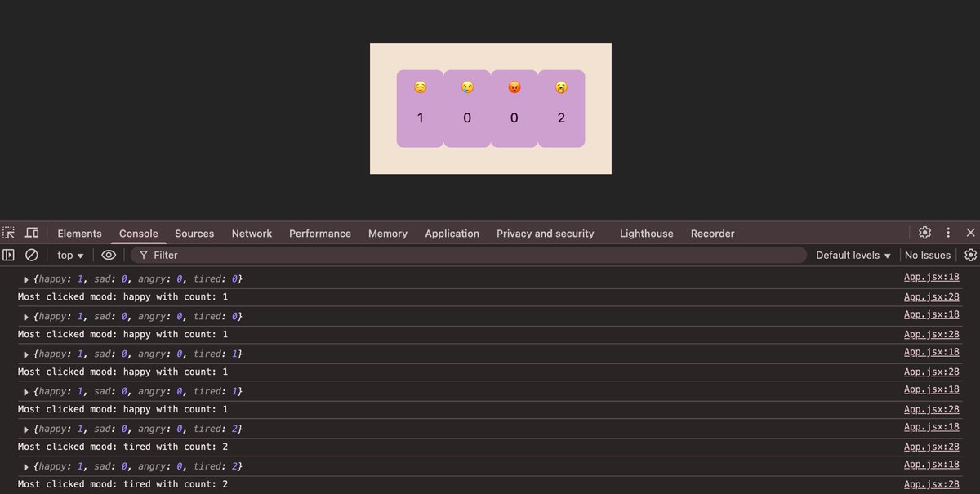This screenshot has height=494, width=980.
Task: Click the count 0 under sad emoji
Action: 467,118
